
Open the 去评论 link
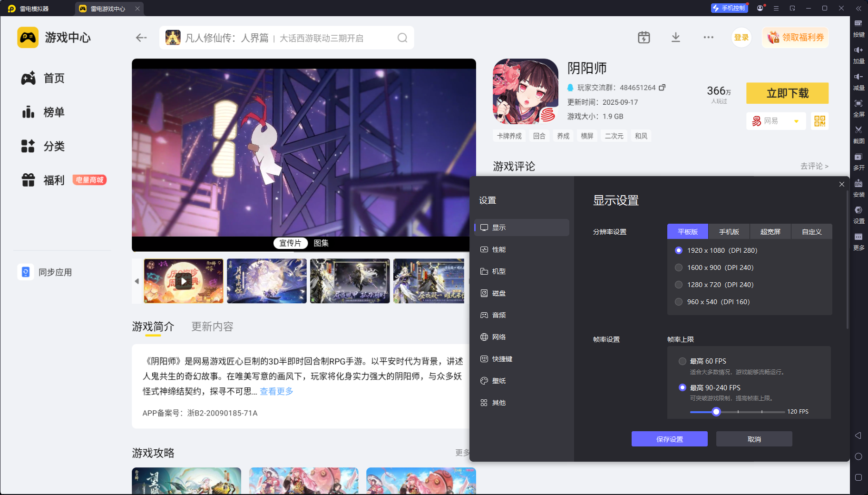(x=814, y=166)
